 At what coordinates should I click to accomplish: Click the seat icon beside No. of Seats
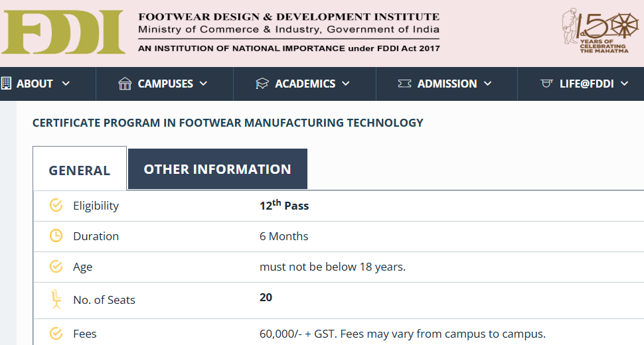click(x=56, y=299)
